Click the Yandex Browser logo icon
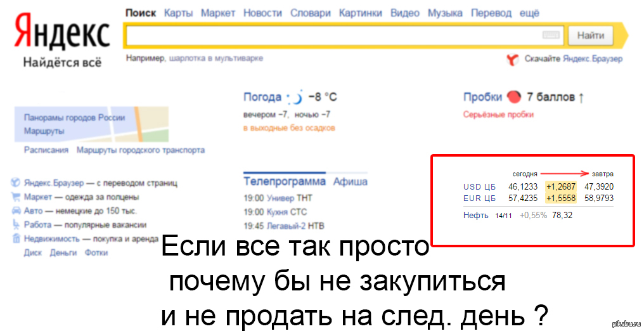The width and height of the screenshot is (644, 331). 513,59
